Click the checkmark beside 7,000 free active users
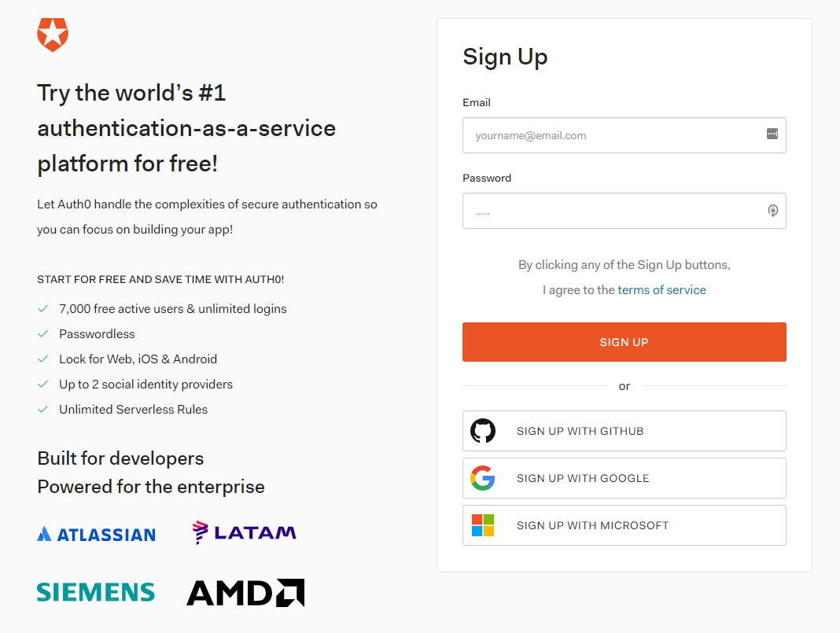Image resolution: width=840 pixels, height=633 pixels. point(43,308)
